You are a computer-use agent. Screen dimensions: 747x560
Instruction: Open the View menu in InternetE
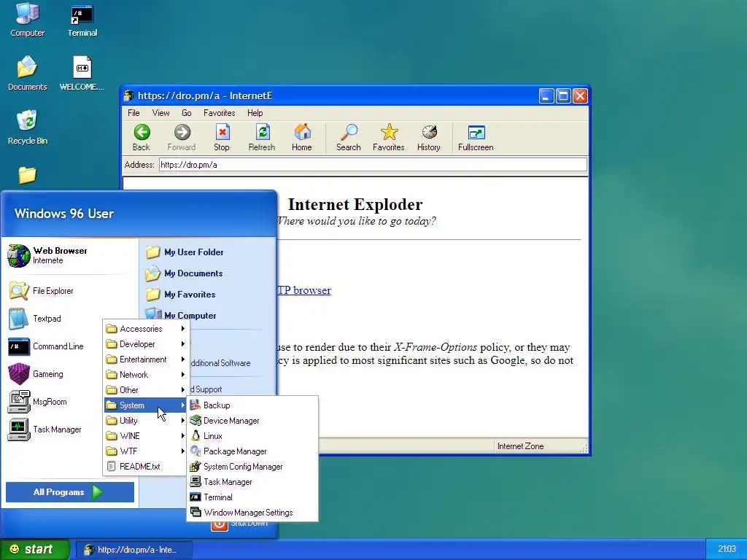click(160, 113)
